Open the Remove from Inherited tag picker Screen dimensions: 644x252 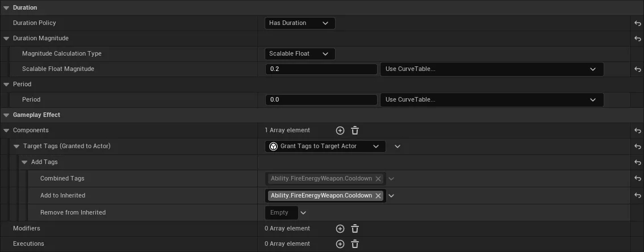click(303, 213)
